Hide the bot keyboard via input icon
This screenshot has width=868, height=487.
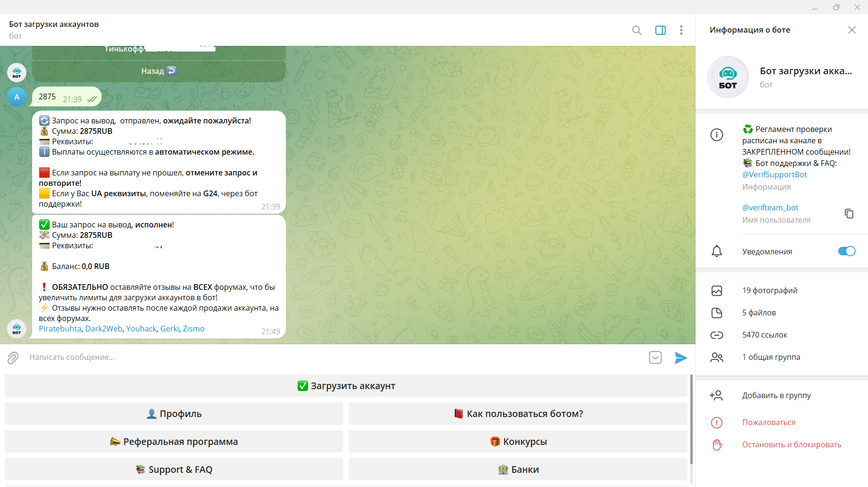[655, 357]
